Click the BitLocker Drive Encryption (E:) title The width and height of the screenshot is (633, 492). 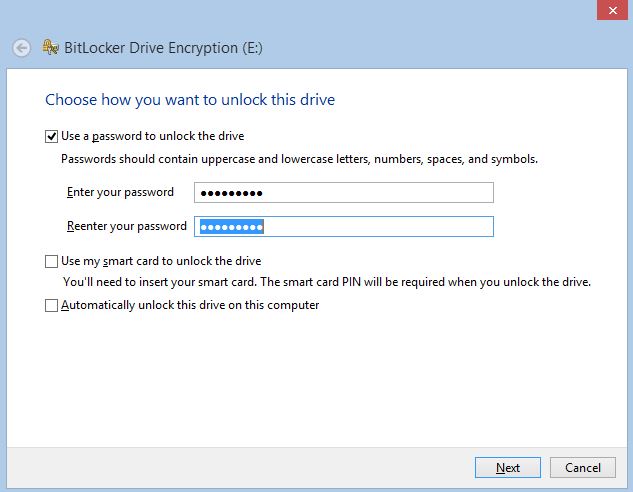pyautogui.click(x=163, y=48)
